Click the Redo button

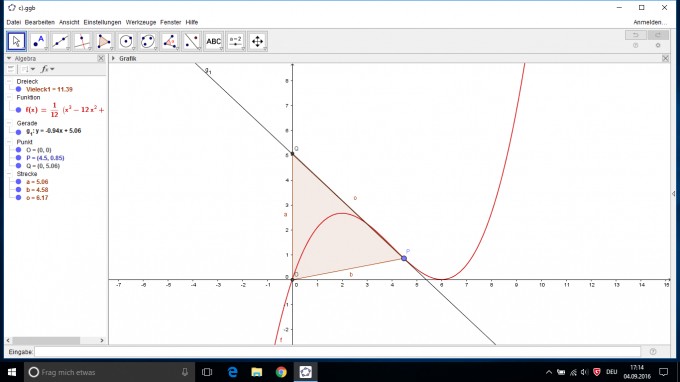[x=658, y=35]
